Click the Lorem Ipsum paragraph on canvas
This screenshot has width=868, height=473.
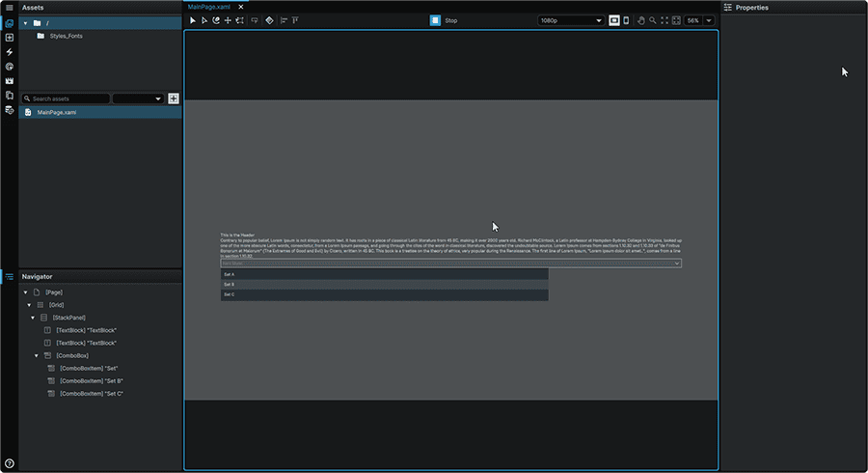451,248
